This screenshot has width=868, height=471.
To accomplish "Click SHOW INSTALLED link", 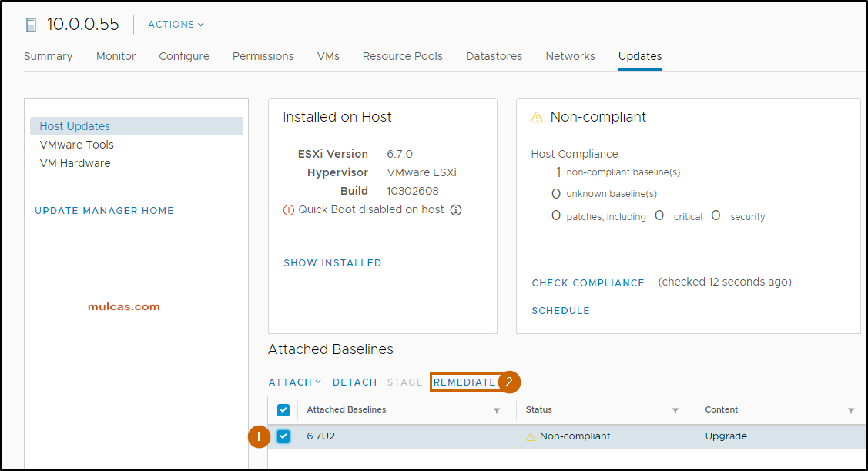I will pyautogui.click(x=332, y=263).
